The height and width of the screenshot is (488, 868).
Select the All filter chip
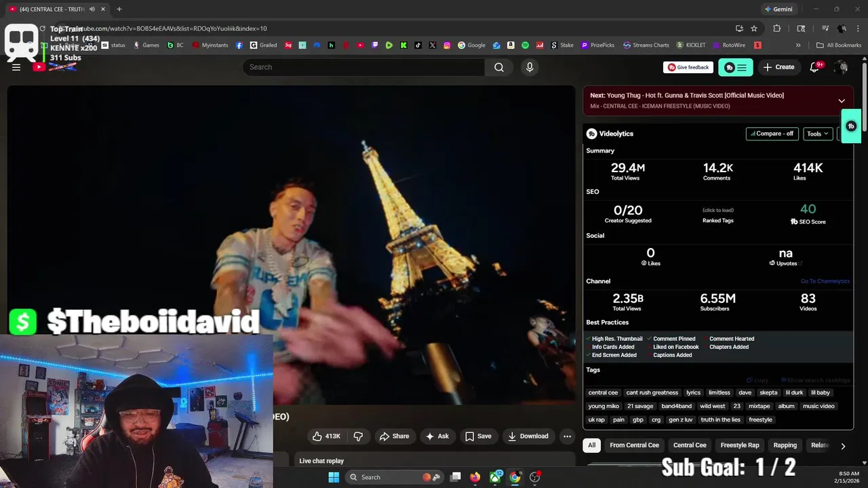click(x=591, y=445)
